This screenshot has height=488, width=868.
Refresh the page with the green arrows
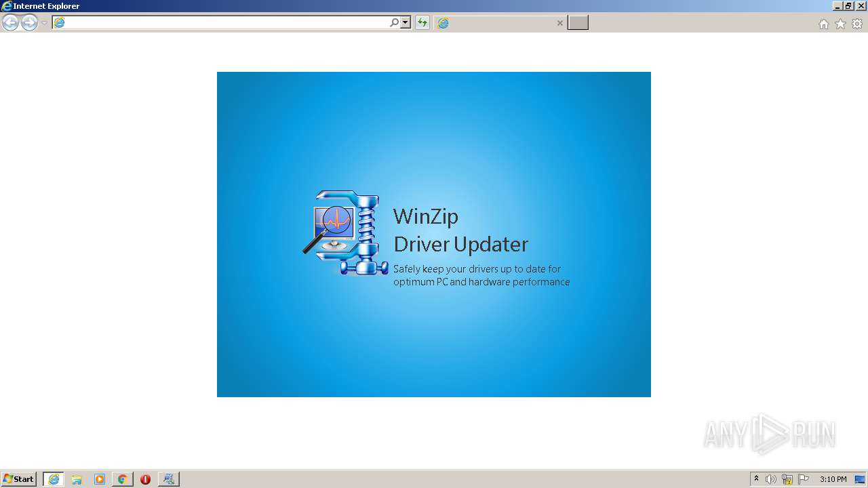[422, 23]
